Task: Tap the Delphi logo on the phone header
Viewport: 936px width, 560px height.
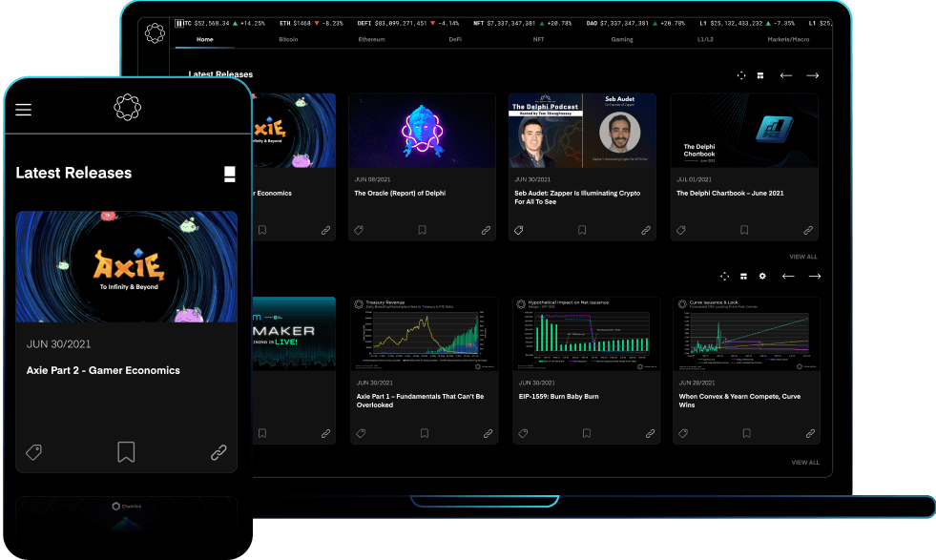Action: pos(127,108)
